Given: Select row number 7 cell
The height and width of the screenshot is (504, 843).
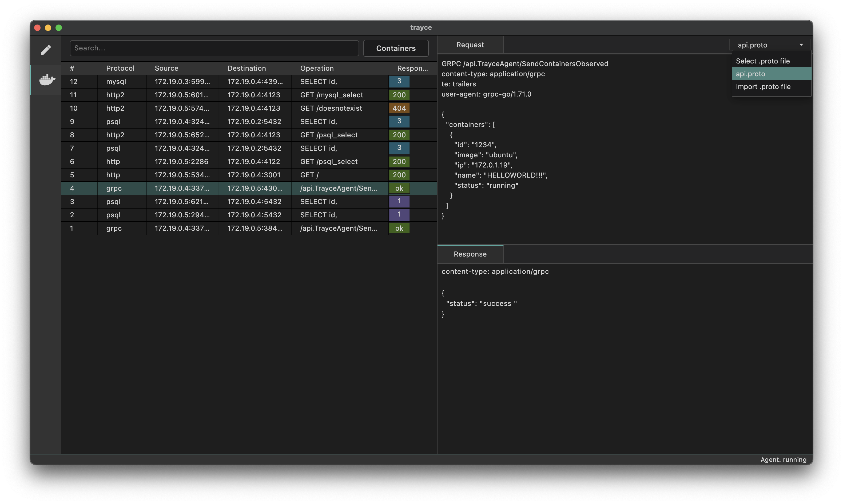Looking at the screenshot, I should [x=79, y=148].
